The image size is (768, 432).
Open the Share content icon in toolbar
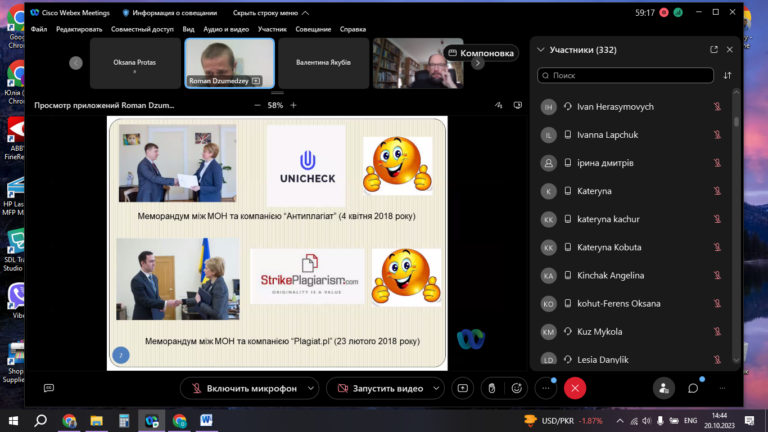point(462,388)
